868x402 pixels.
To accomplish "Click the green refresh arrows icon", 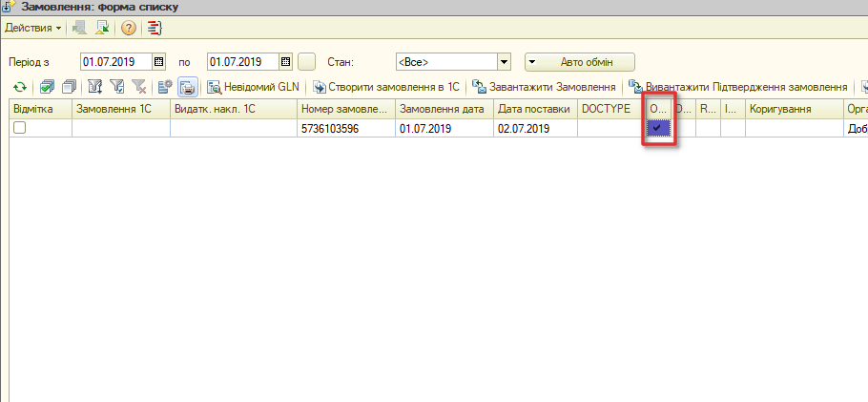I will click(20, 87).
